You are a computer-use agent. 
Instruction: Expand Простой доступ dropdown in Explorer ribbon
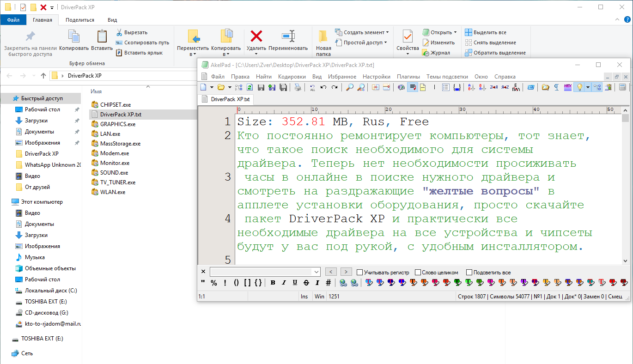[x=386, y=42]
